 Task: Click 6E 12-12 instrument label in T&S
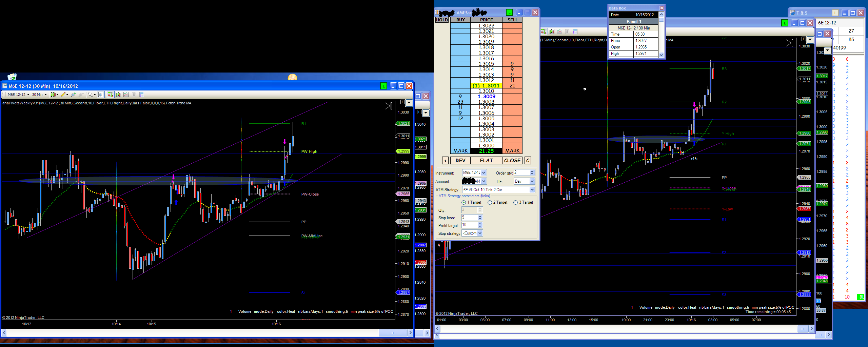coord(827,23)
